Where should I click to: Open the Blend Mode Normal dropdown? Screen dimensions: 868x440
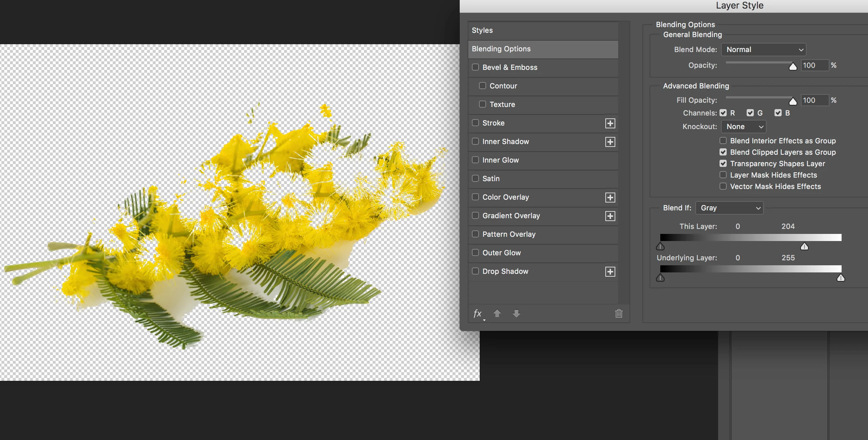tap(763, 50)
